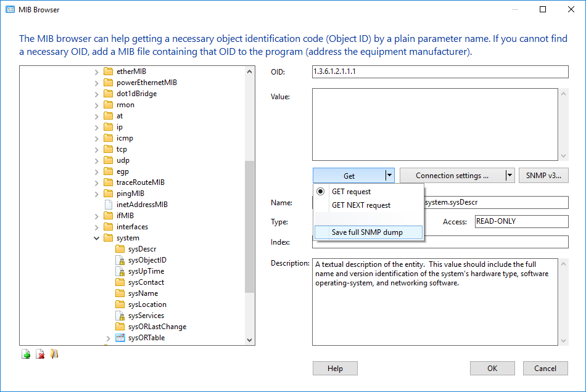
Task: Select the sysORTable table icon
Action: (120, 338)
